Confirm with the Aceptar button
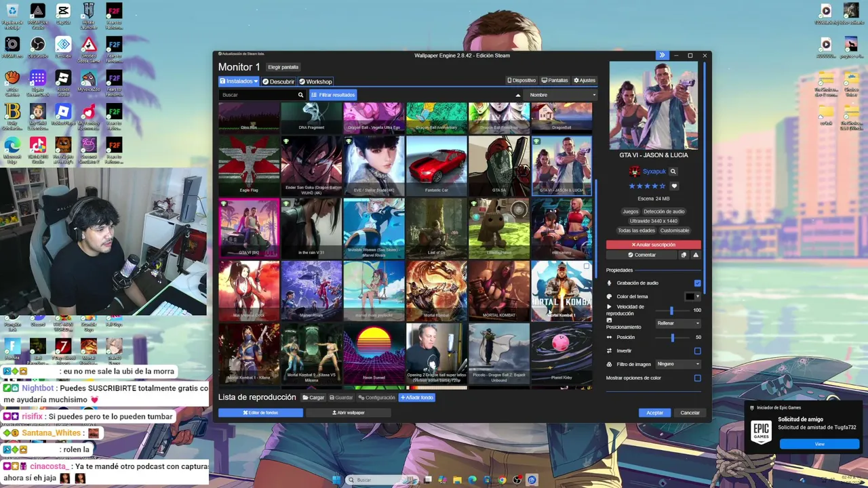This screenshot has width=868, height=488. click(655, 413)
